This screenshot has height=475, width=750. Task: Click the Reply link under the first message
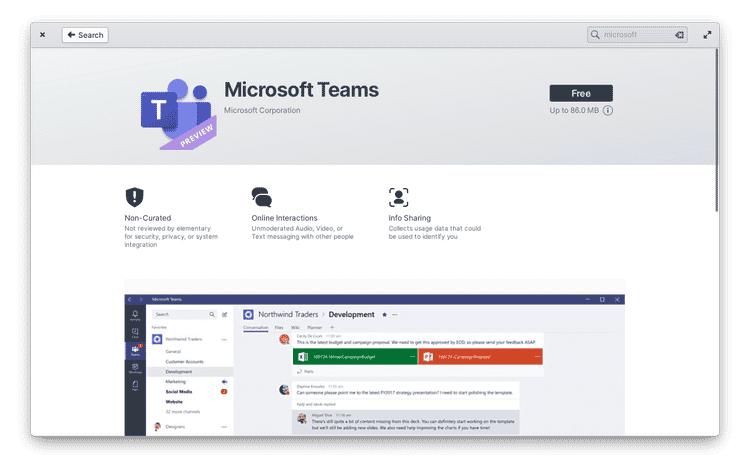pos(306,372)
